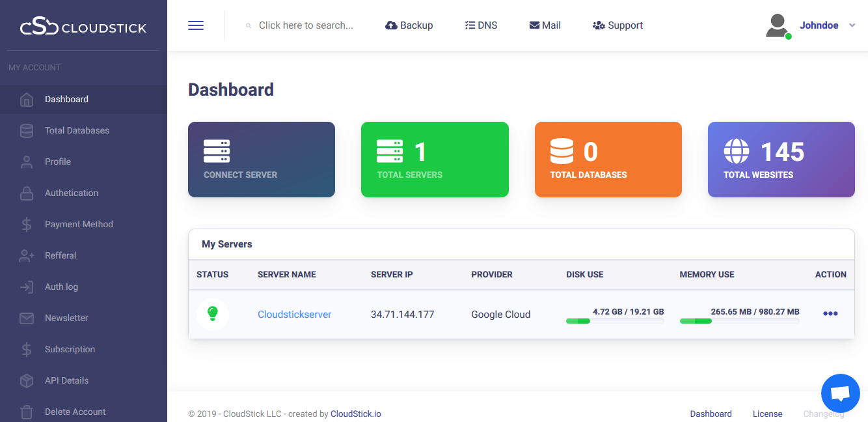Select Payment Method in the sidebar
Image resolution: width=868 pixels, height=422 pixels.
79,224
